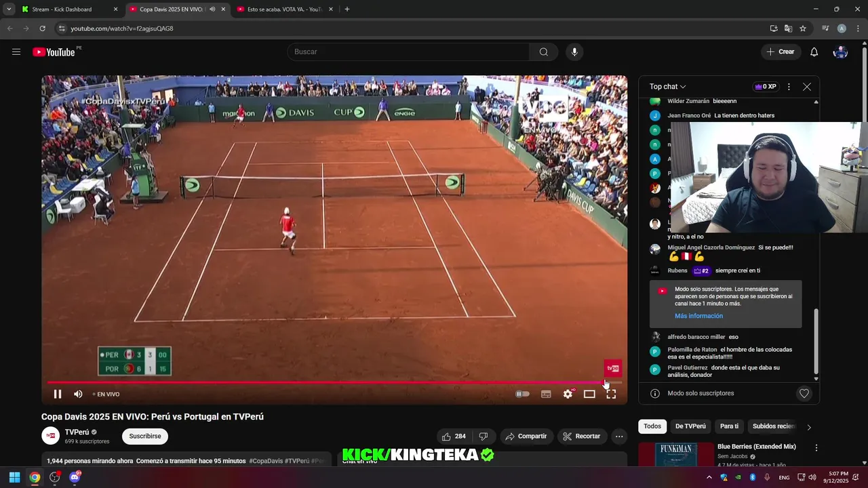The height and width of the screenshot is (488, 868).
Task: Select the Para ti filter chip
Action: pyautogui.click(x=729, y=426)
